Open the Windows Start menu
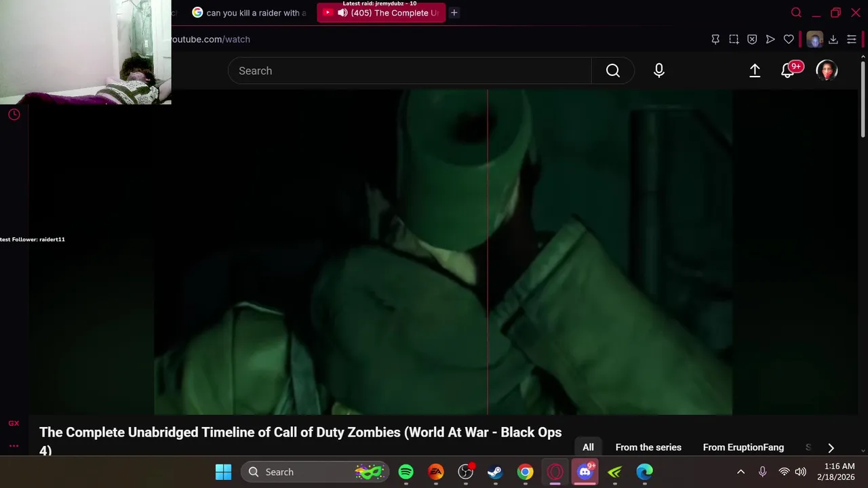The width and height of the screenshot is (868, 488). click(x=223, y=472)
